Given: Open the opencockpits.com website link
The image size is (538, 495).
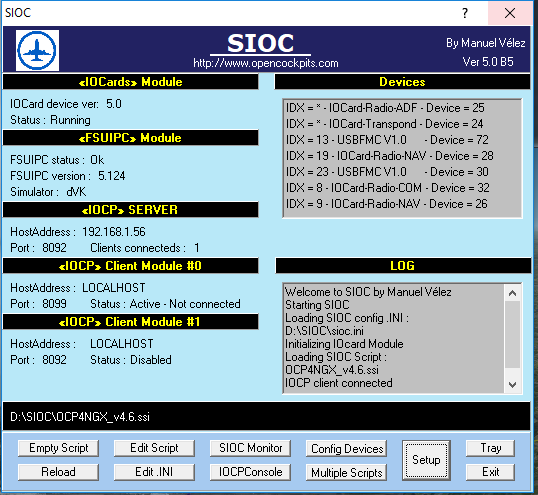Looking at the screenshot, I should click(266, 63).
